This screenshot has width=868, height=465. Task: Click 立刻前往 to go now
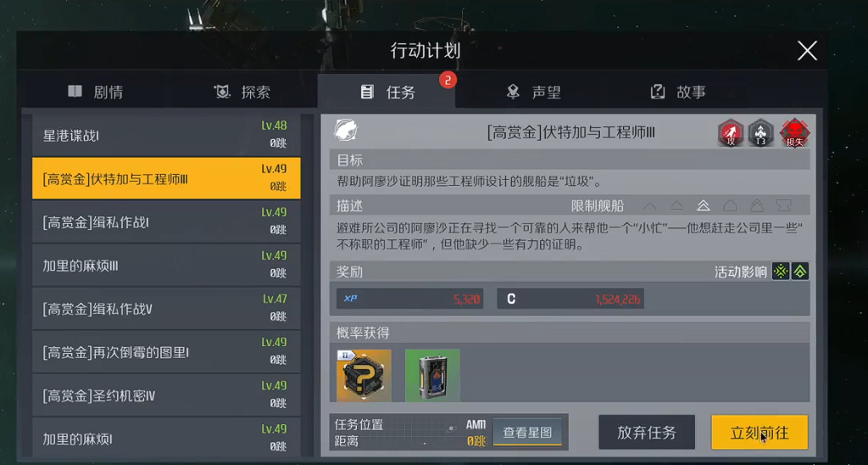click(759, 432)
